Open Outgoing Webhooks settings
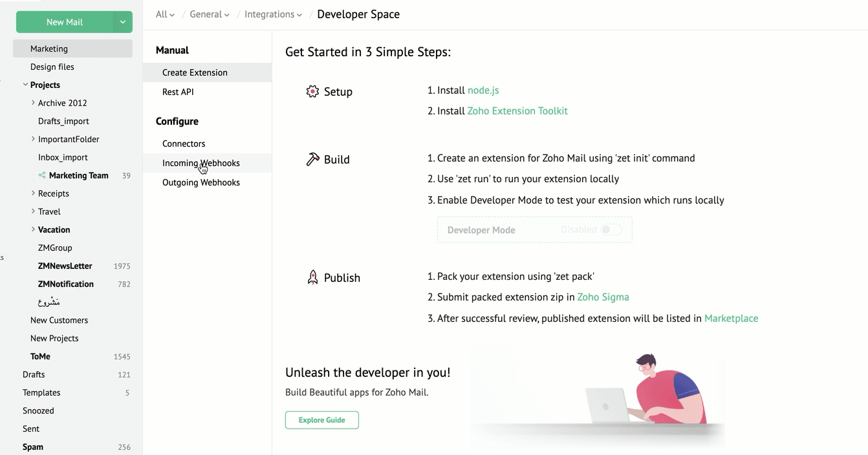Screen dimensions: 868x455 [201, 182]
